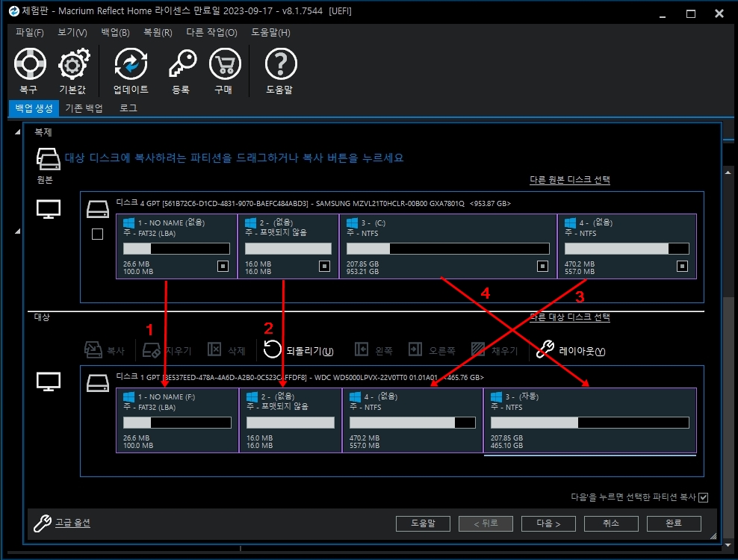Image resolution: width=738 pixels, height=560 pixels.
Task: Toggle checkbox on source partition 4 NTFS
Action: (x=682, y=267)
